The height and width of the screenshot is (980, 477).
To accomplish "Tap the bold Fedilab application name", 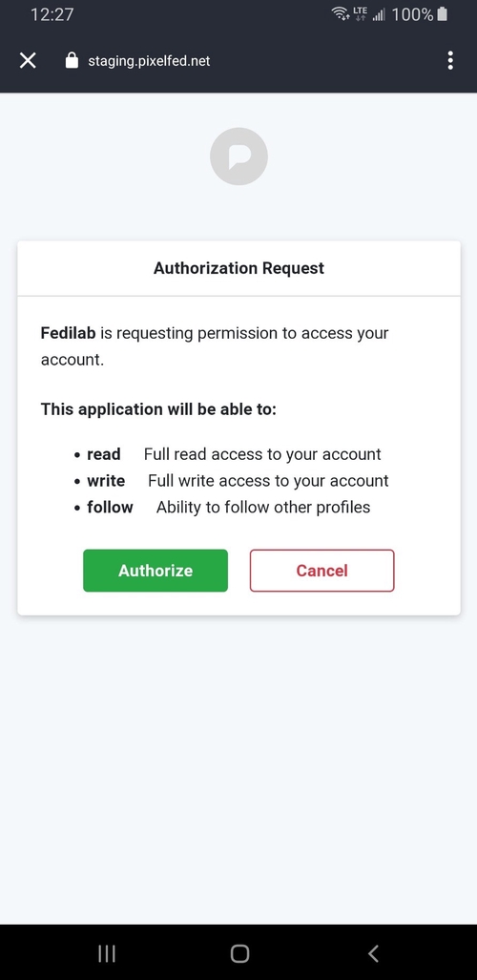I will point(68,333).
